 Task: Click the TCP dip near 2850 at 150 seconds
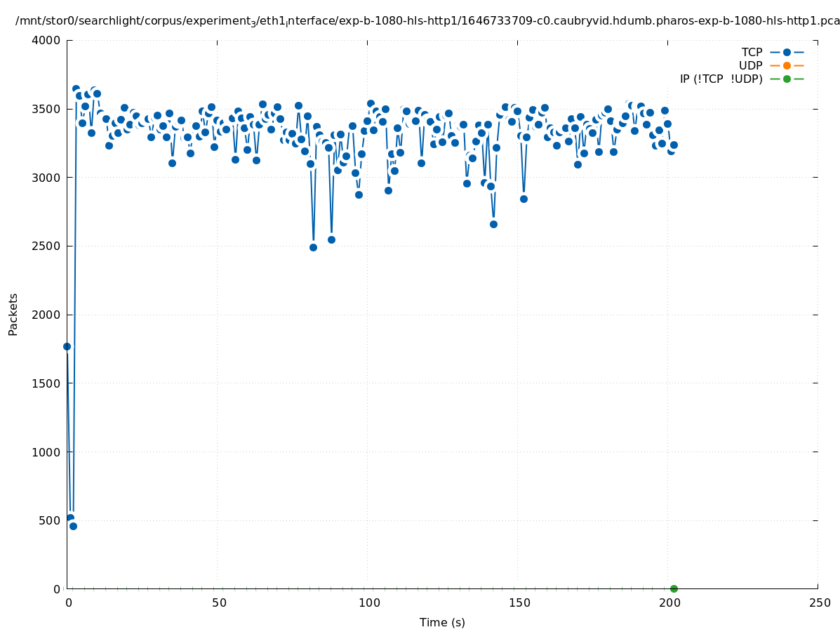tap(524, 199)
